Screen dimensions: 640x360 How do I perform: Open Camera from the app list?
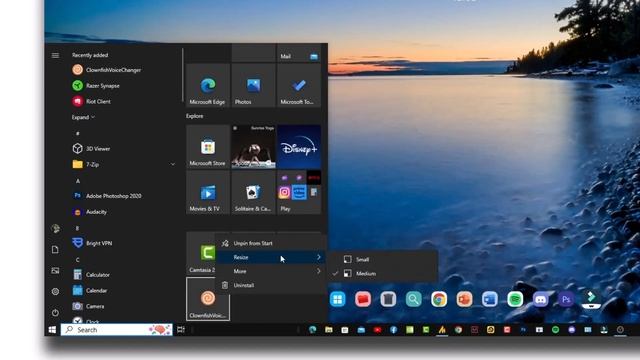coord(89,306)
